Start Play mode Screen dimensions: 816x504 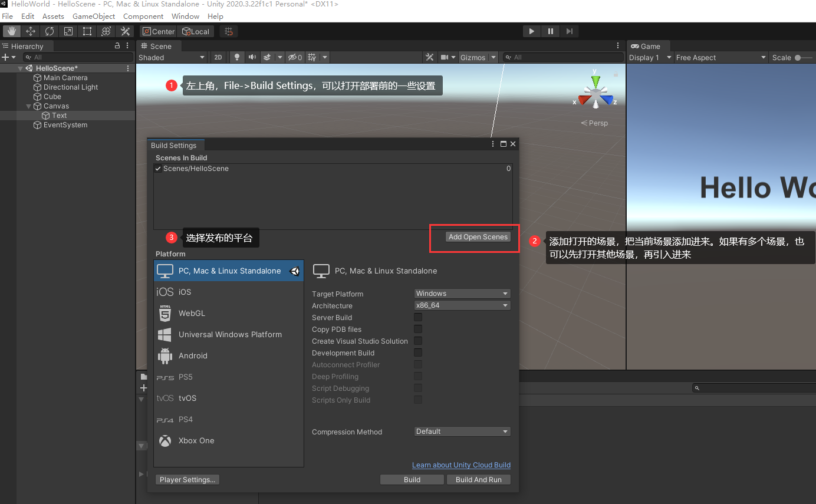531,31
